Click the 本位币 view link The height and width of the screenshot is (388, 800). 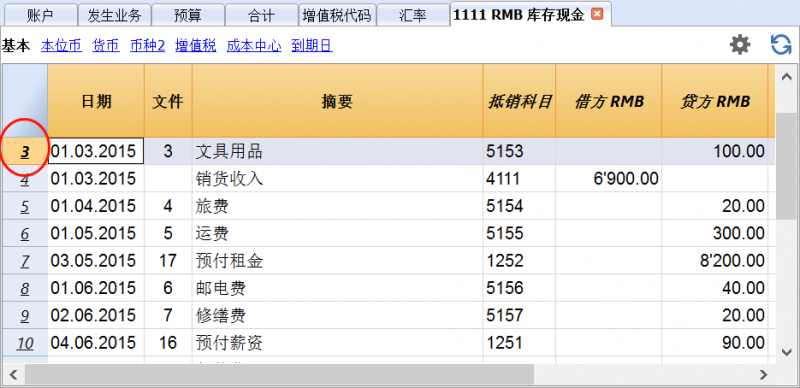tap(61, 46)
